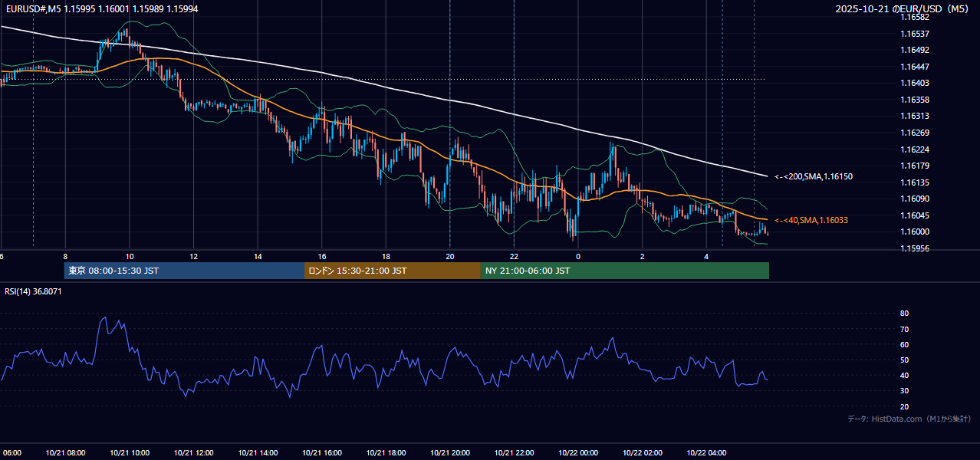Click hour tick 16 on chart axis

(322, 256)
